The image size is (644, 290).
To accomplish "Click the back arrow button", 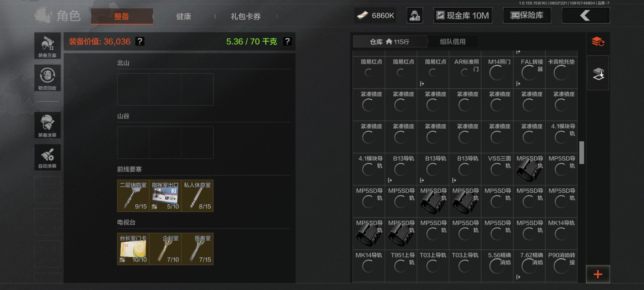I will pos(586,15).
